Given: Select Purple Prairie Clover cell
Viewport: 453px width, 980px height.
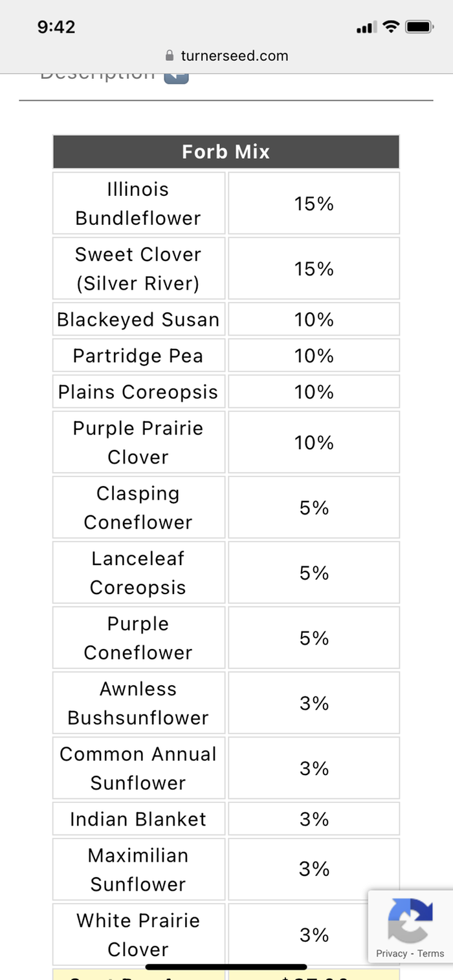Looking at the screenshot, I should pos(138,442).
